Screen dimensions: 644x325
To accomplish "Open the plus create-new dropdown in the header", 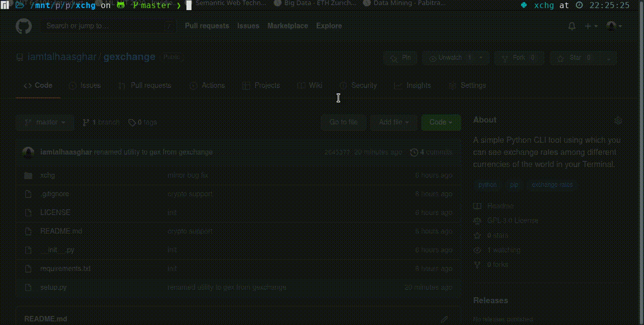I will point(591,26).
